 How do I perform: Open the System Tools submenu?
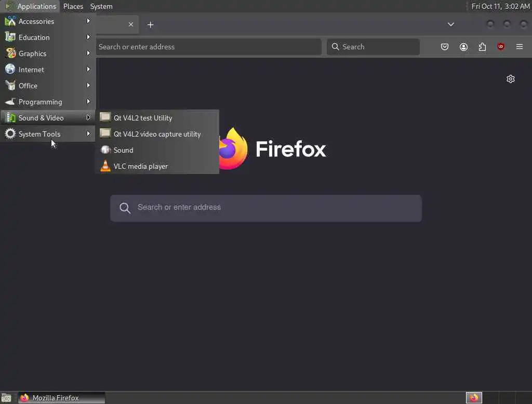point(48,134)
